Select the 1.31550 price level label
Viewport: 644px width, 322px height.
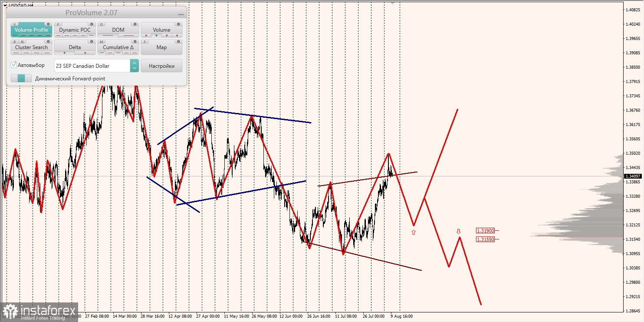(485, 239)
